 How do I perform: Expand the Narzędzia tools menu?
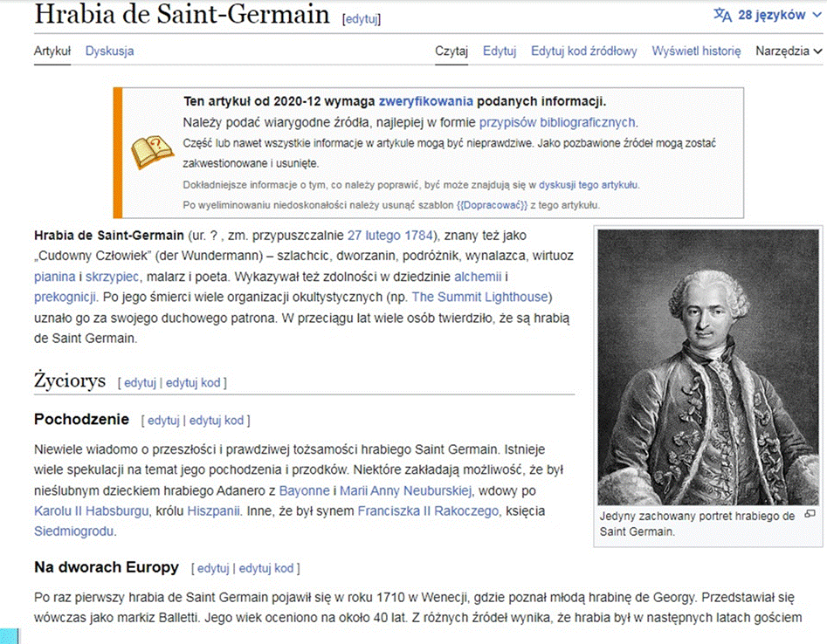789,51
